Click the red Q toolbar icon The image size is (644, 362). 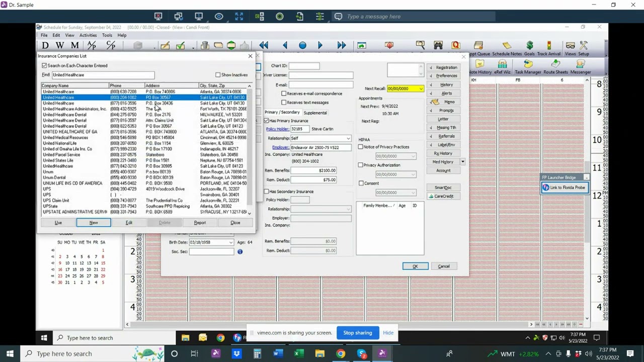click(456, 46)
